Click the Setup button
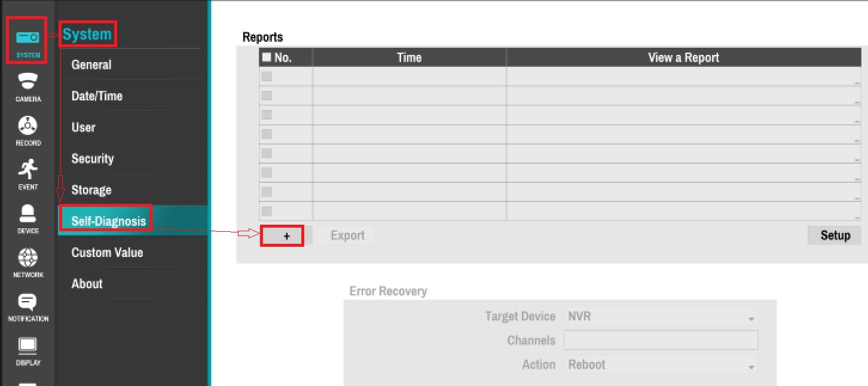The image size is (868, 386). click(x=834, y=235)
